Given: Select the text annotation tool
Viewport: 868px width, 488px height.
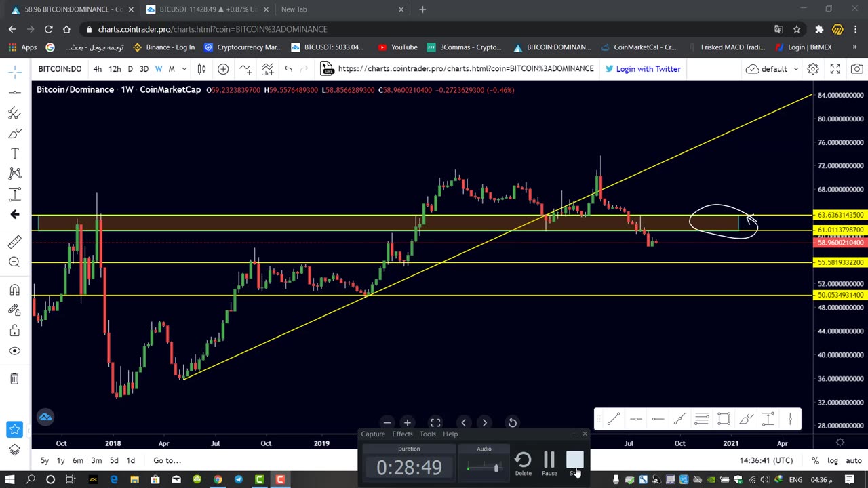Looking at the screenshot, I should pyautogui.click(x=14, y=154).
